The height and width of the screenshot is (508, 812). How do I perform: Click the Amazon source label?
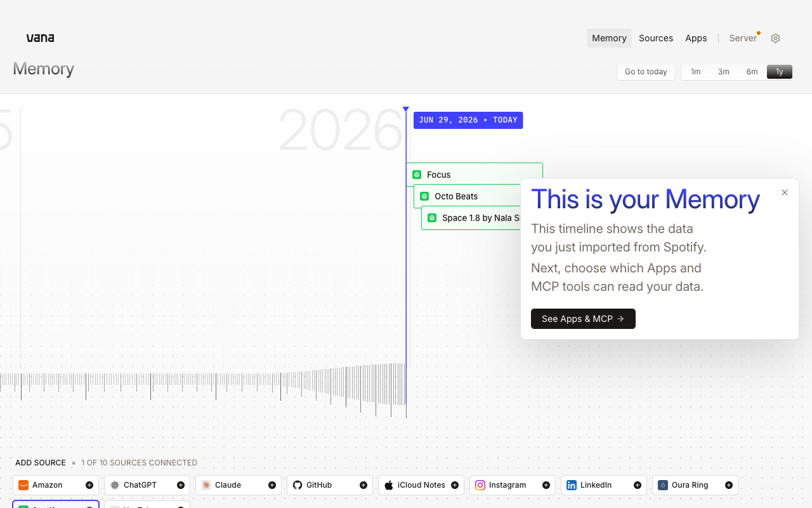pyautogui.click(x=48, y=485)
